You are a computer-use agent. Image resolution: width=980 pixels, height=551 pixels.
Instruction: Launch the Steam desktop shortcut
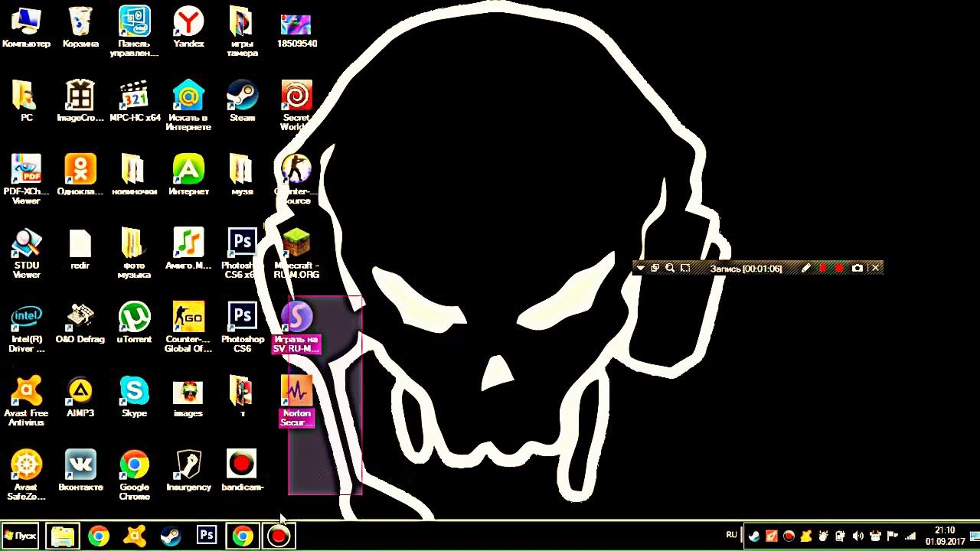click(x=242, y=102)
